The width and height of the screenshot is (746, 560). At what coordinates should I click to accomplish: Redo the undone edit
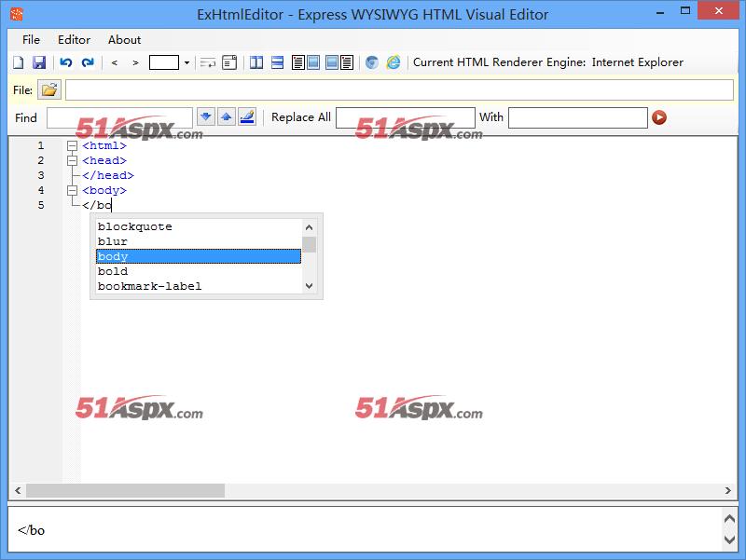tap(88, 62)
